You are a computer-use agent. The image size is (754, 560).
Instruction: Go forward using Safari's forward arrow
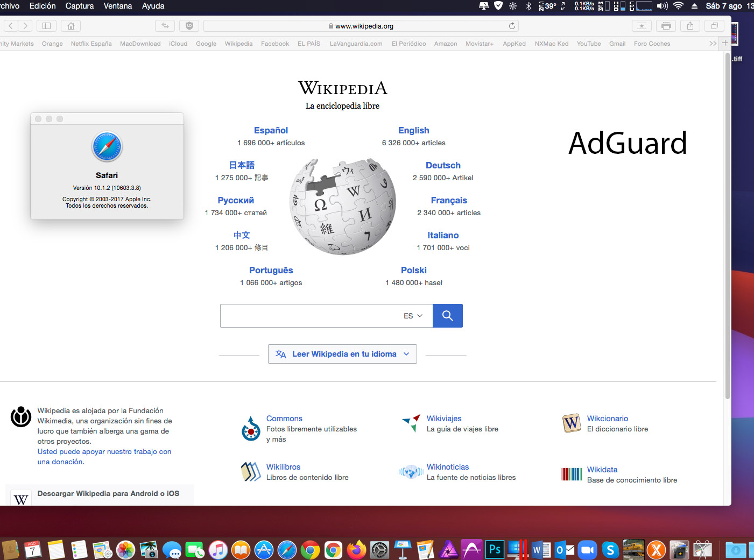click(x=25, y=26)
